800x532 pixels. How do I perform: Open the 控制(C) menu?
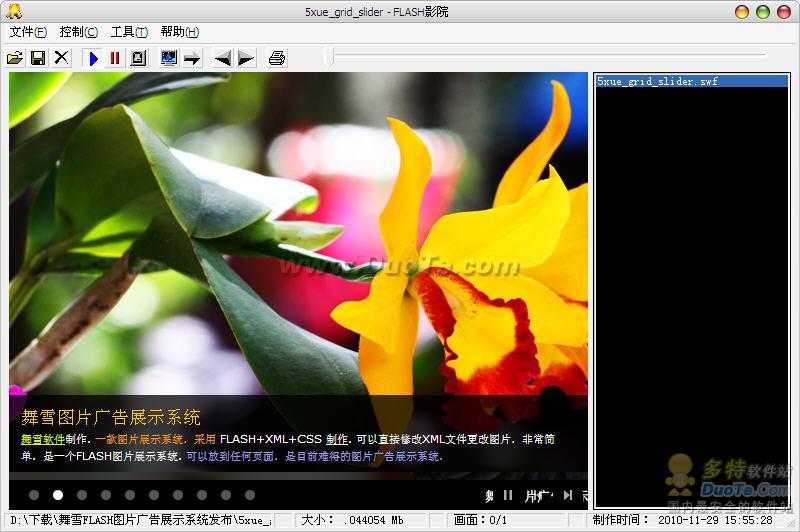tap(79, 32)
